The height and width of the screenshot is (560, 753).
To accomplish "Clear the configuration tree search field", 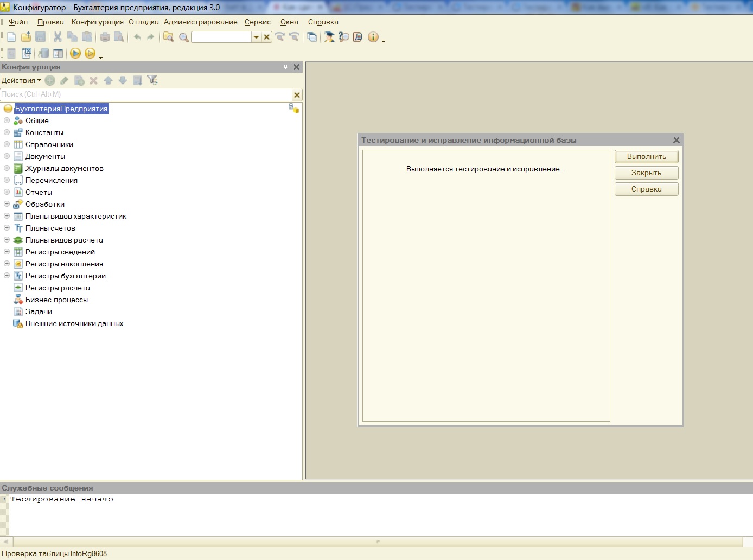I will pos(297,95).
